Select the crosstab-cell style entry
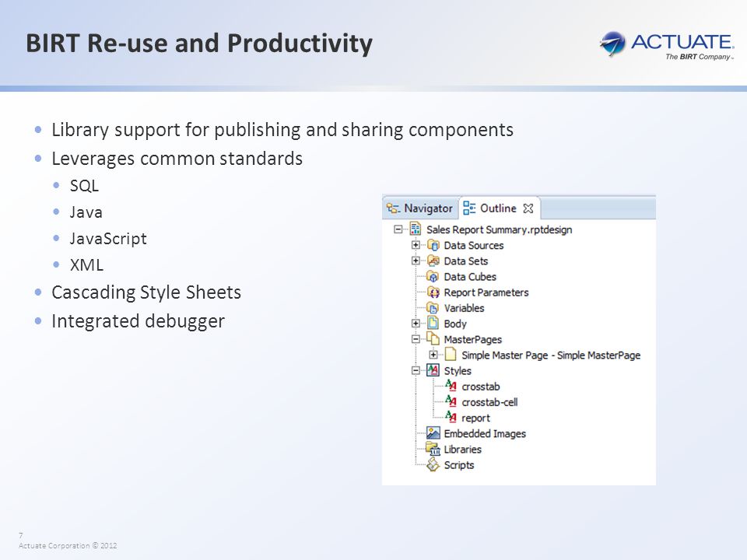The width and height of the screenshot is (747, 560). pyautogui.click(x=489, y=402)
